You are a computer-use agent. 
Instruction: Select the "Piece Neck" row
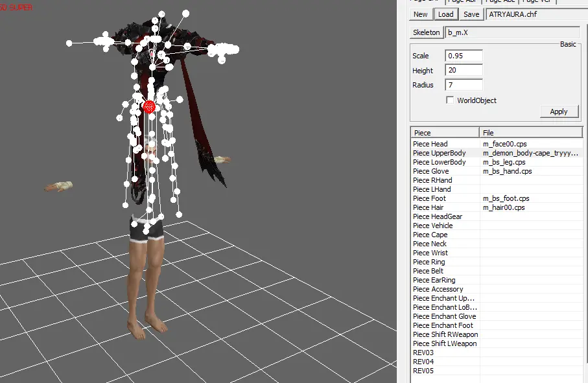pyautogui.click(x=497, y=244)
